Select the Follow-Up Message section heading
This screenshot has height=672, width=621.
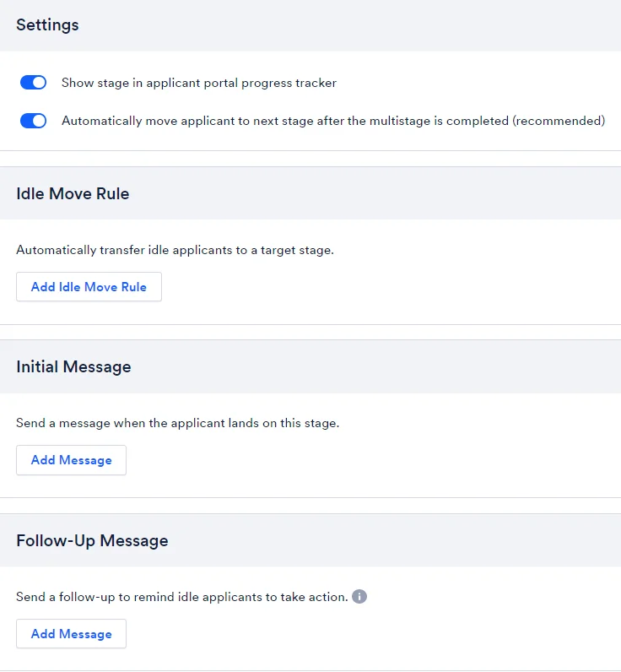(92, 540)
